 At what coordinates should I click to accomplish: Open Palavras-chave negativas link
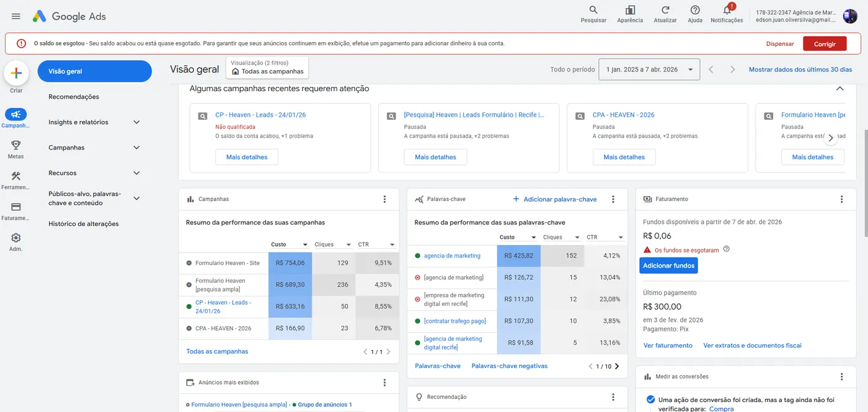pyautogui.click(x=510, y=366)
